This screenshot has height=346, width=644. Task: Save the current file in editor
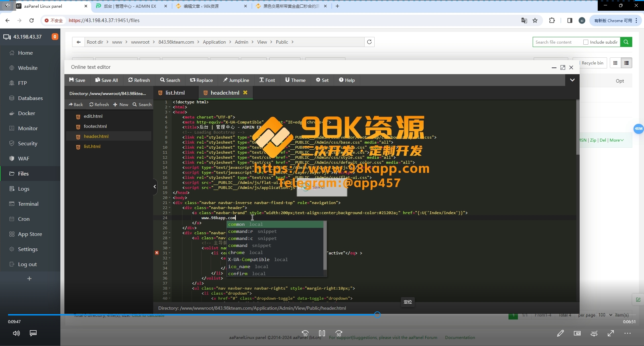[77, 80]
